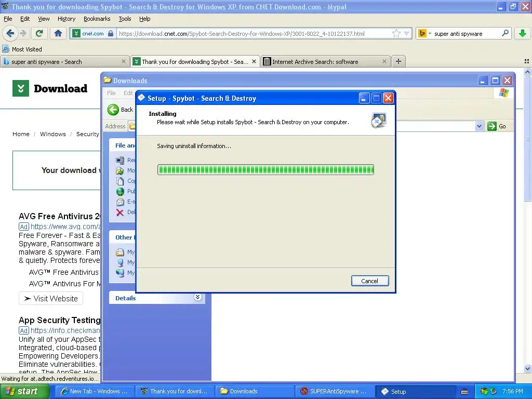Switch to Setup taskbar item
Screen dimensions: 532x399
pyautogui.click(x=415, y=391)
